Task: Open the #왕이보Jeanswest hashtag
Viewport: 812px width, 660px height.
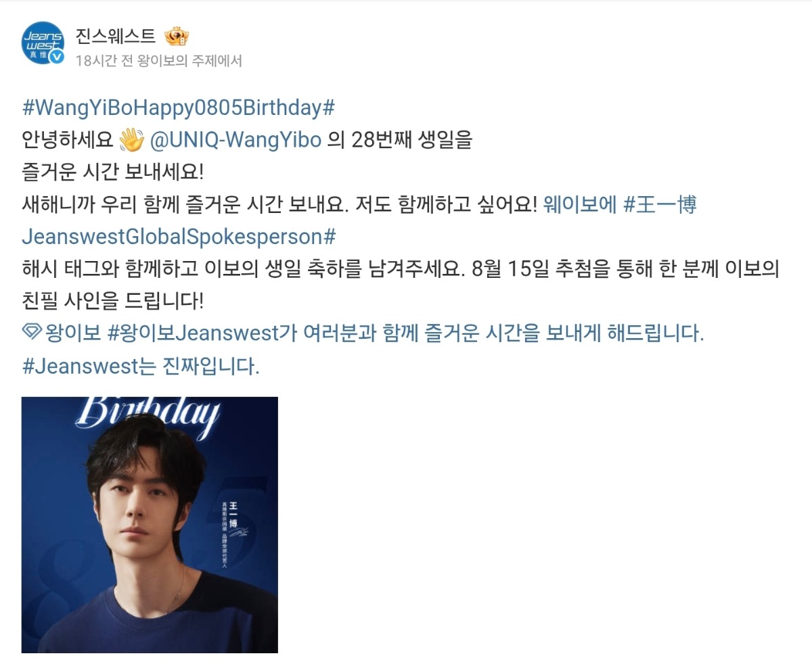Action: pyautogui.click(x=193, y=333)
